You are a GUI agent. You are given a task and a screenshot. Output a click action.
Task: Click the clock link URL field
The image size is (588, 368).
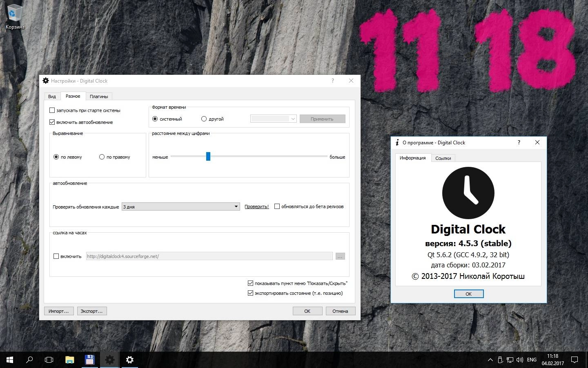209,256
